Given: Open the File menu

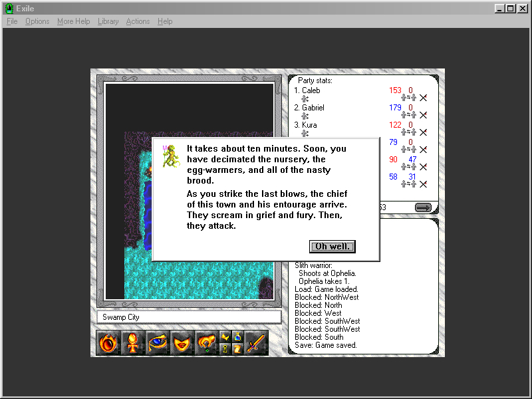Looking at the screenshot, I should 12,21.
